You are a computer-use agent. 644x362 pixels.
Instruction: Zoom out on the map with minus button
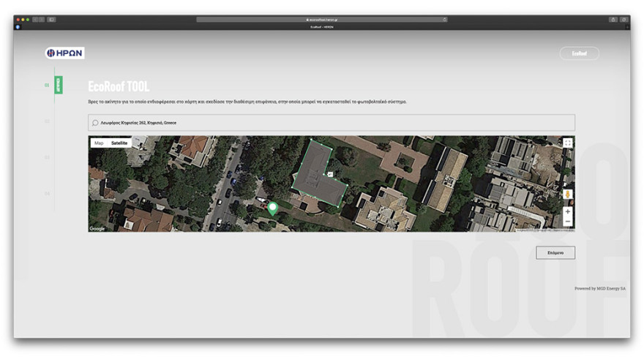pyautogui.click(x=568, y=221)
